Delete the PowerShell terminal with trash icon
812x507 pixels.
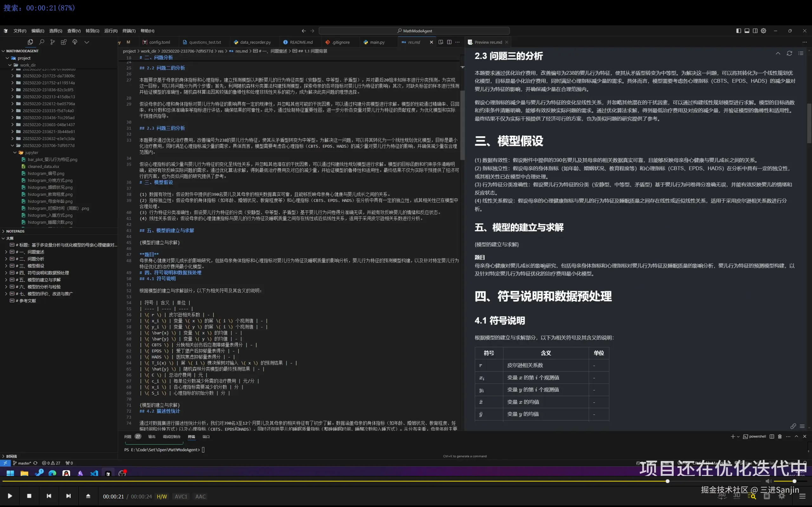(780, 437)
